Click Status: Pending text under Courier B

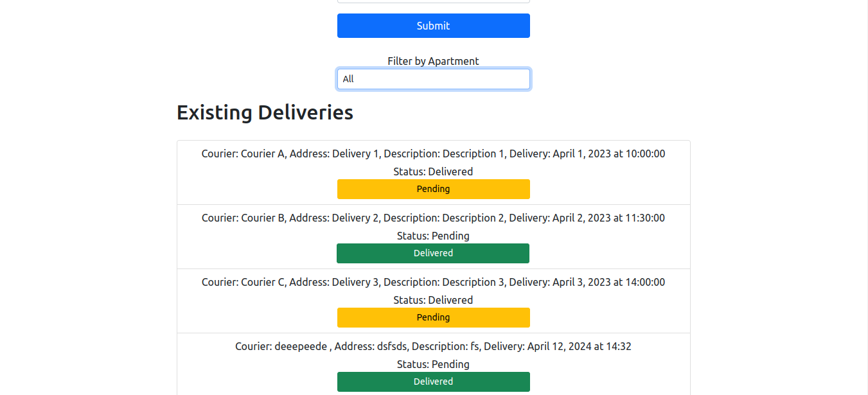pyautogui.click(x=433, y=236)
